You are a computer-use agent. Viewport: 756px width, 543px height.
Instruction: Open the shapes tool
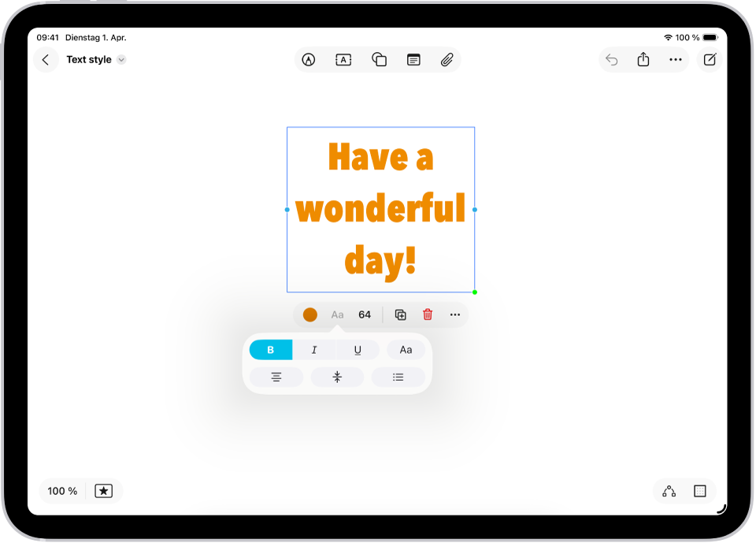[379, 59]
